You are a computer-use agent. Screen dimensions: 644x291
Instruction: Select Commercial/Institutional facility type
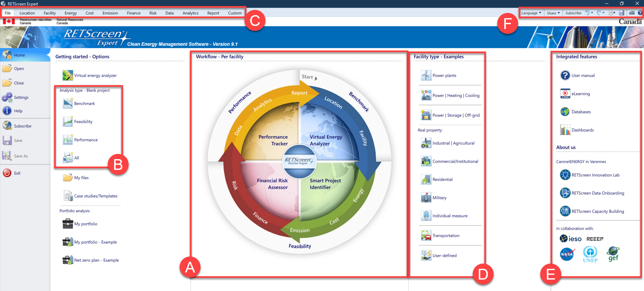(449, 161)
